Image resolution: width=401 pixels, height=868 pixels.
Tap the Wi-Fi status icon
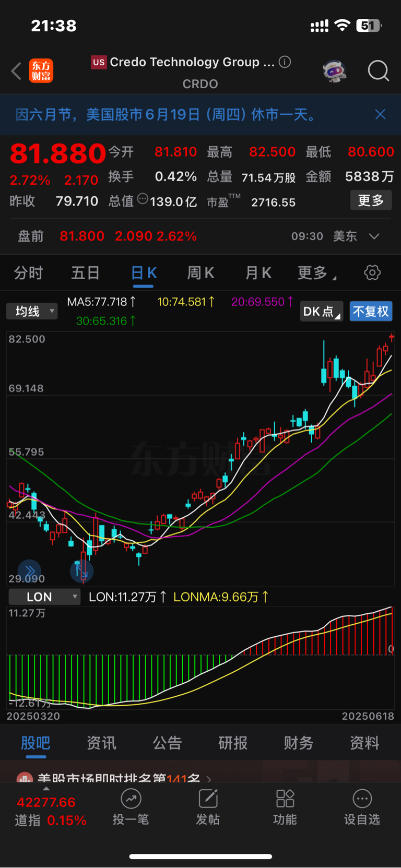(343, 26)
